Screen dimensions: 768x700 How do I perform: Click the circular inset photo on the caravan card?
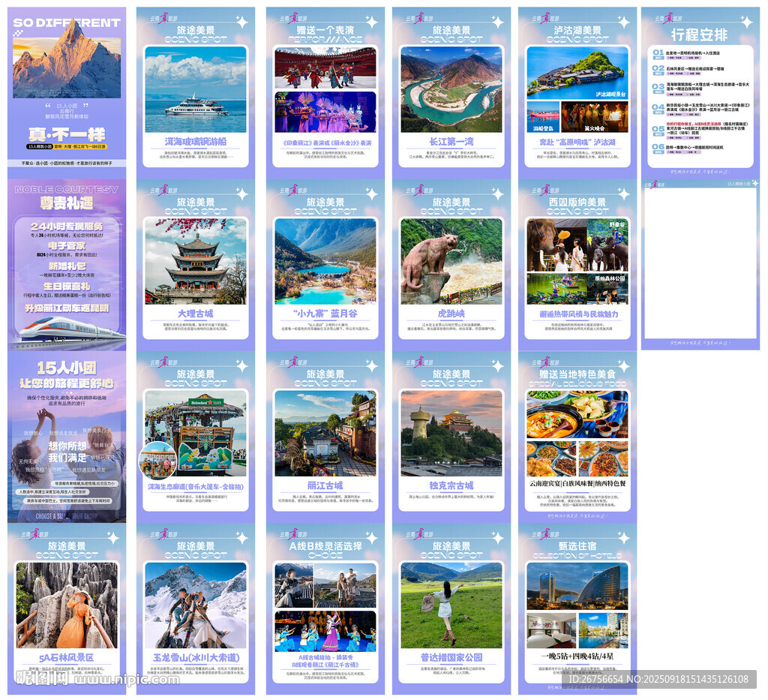click(157, 460)
